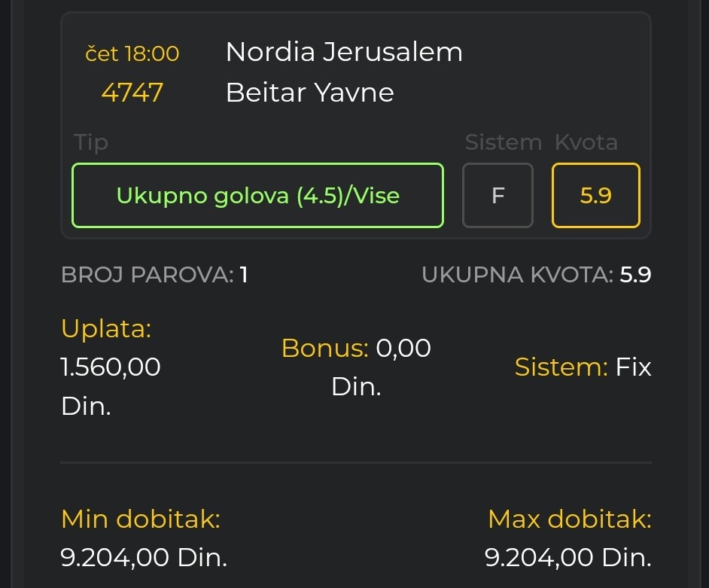Click the 9.204,00 Din. value under Min dobitak
Image resolution: width=709 pixels, height=588 pixels.
144,558
